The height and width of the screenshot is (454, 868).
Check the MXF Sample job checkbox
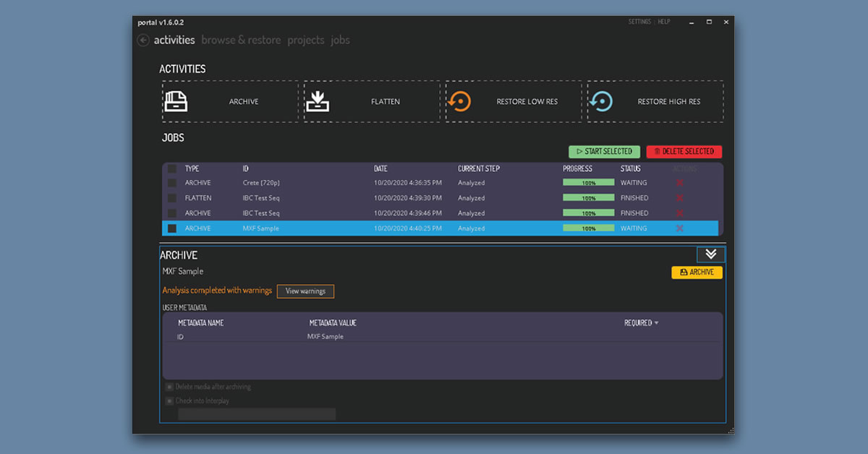172,228
